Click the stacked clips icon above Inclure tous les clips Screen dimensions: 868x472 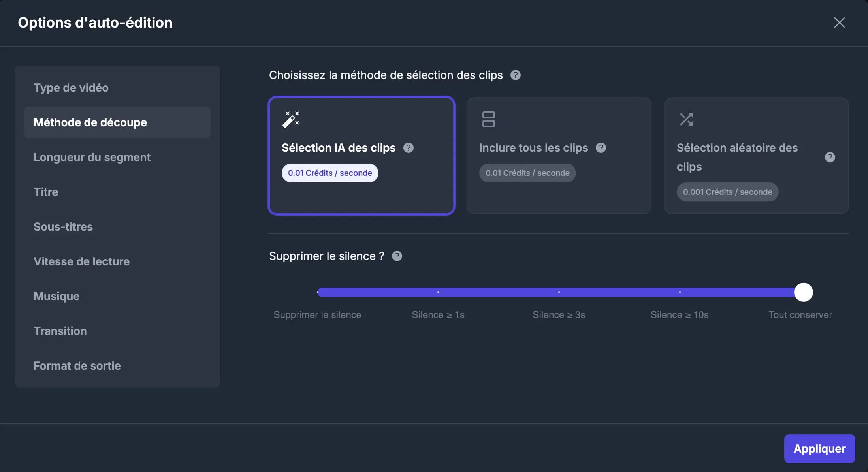click(x=488, y=119)
